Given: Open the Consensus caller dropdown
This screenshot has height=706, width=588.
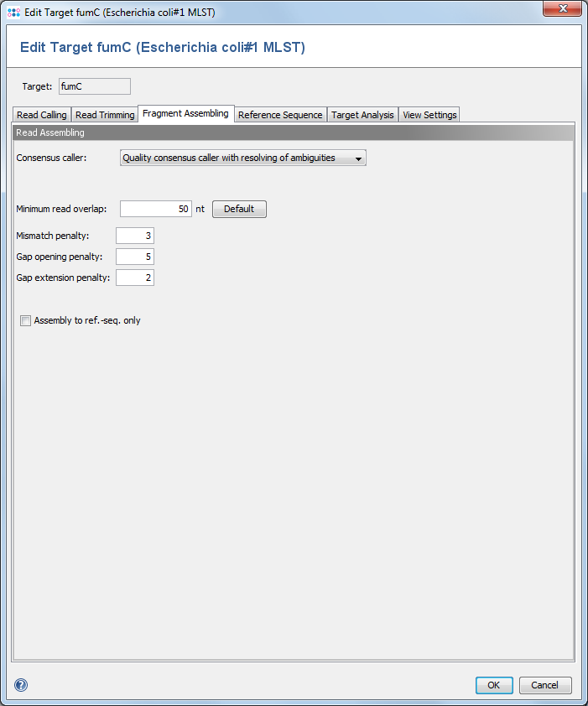Looking at the screenshot, I should click(x=243, y=158).
